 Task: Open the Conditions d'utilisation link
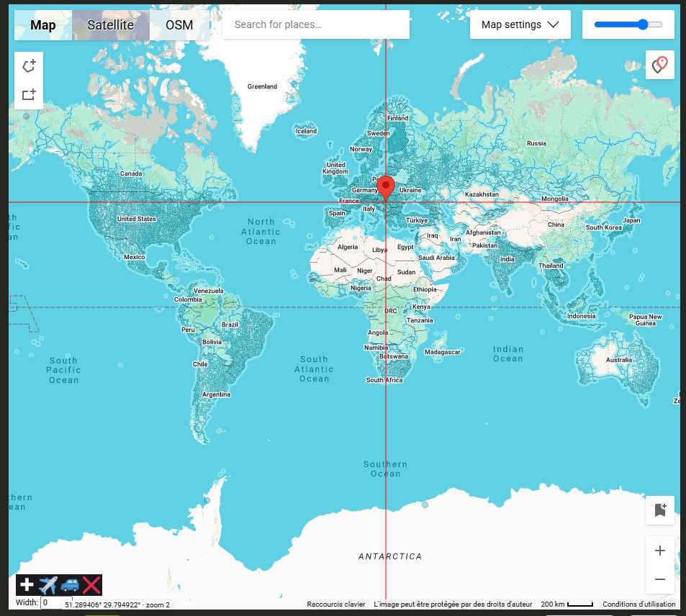[x=638, y=604]
